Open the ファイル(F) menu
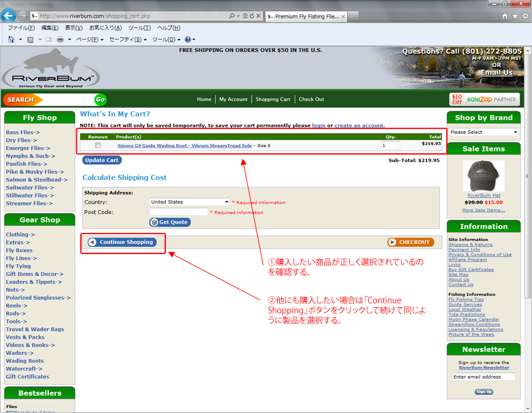This screenshot has height=413, width=532. tap(21, 28)
